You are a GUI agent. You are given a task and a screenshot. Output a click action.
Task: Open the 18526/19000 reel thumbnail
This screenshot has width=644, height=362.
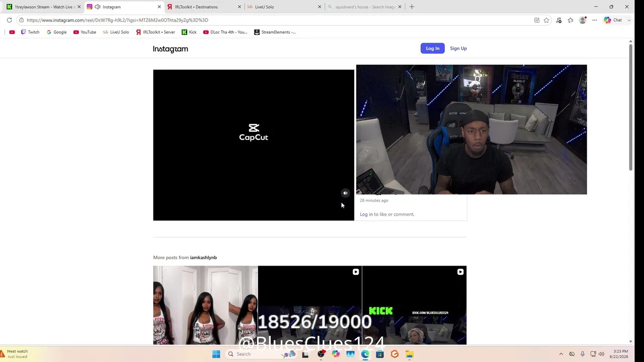tap(310, 305)
